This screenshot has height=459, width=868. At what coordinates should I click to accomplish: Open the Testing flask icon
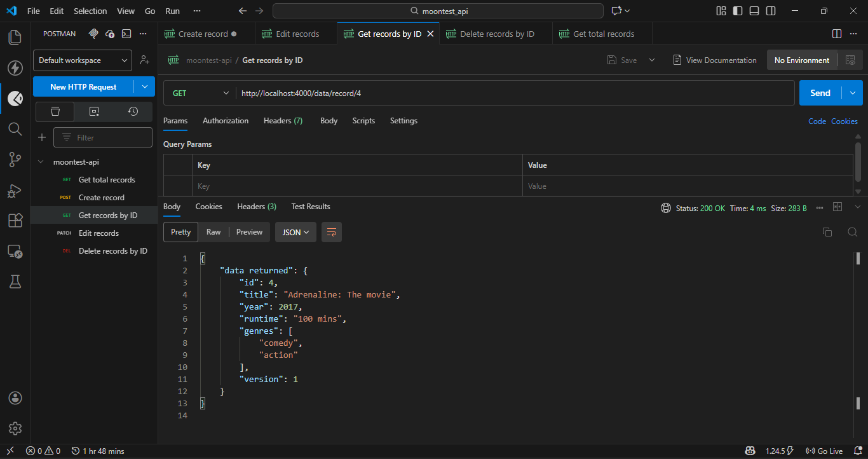click(15, 282)
